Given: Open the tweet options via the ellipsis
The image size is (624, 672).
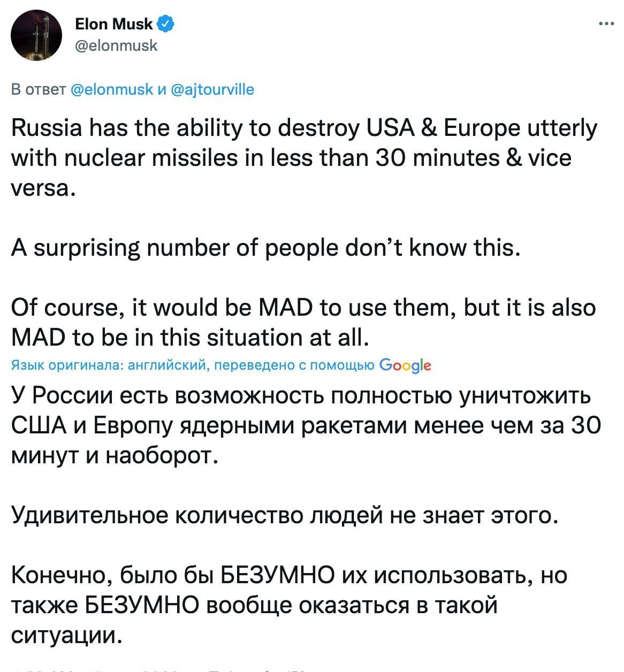Looking at the screenshot, I should 607,22.
